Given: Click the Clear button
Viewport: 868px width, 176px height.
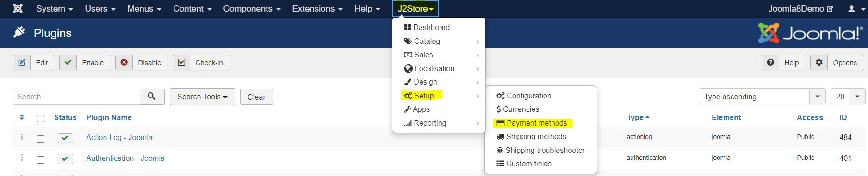Looking at the screenshot, I should pos(256,97).
